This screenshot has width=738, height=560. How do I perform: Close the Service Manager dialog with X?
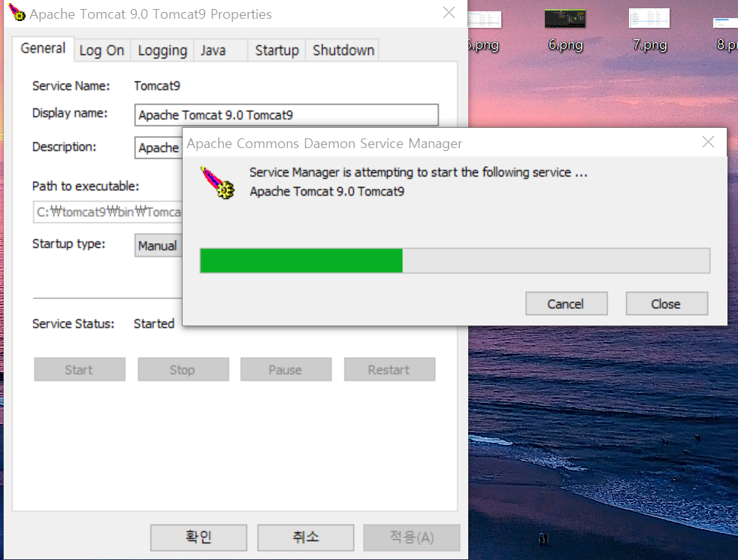coord(708,142)
